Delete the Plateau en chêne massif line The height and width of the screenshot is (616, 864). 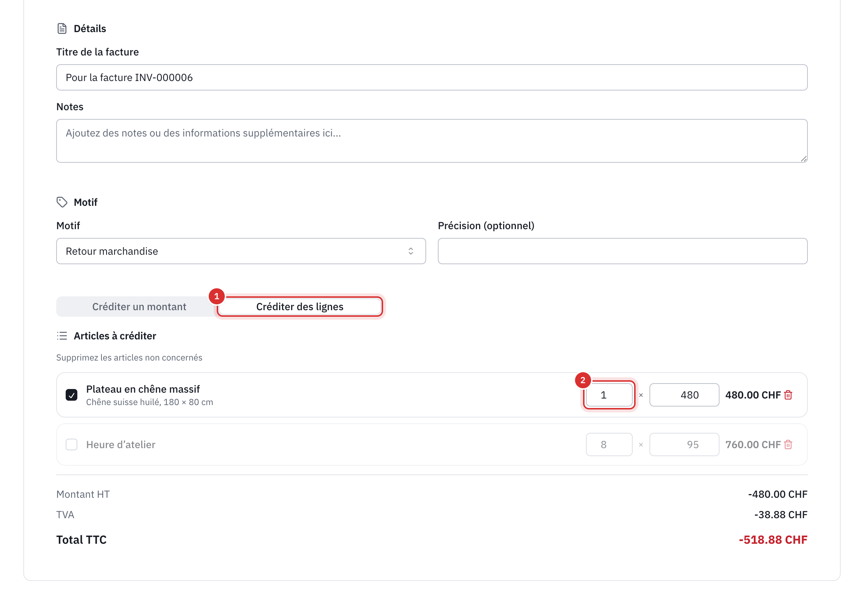[788, 395]
